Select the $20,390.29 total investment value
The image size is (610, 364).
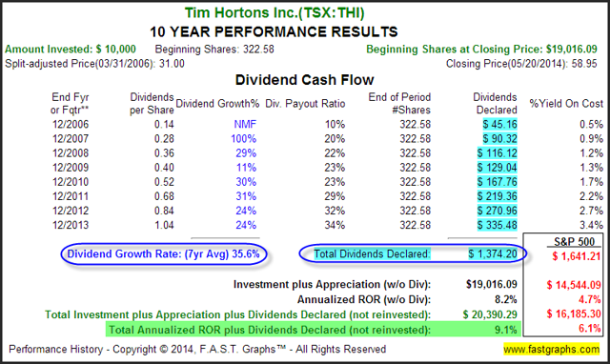(x=490, y=314)
